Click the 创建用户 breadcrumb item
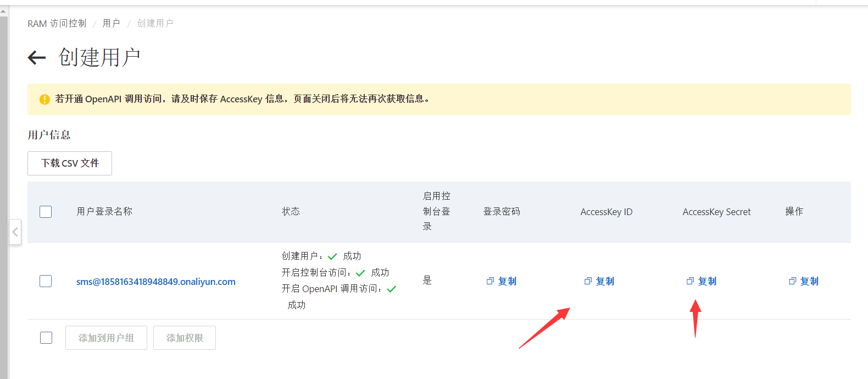The height and width of the screenshot is (379, 868). point(155,24)
